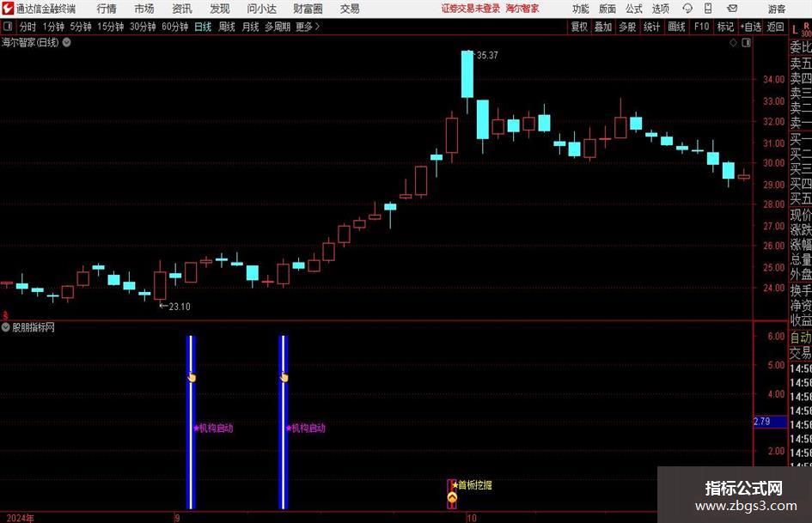Viewport: 812px width, 523px height.
Task: Click the 首板挖掘 label
Action: [475, 485]
